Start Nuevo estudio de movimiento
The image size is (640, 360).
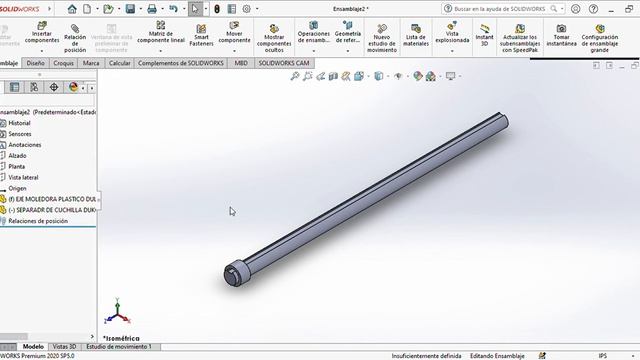[382, 38]
